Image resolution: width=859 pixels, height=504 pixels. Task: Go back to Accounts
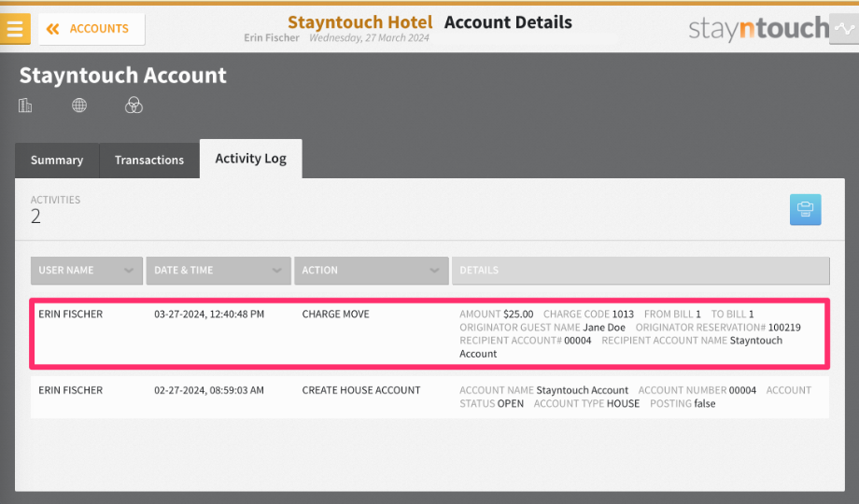click(x=92, y=29)
